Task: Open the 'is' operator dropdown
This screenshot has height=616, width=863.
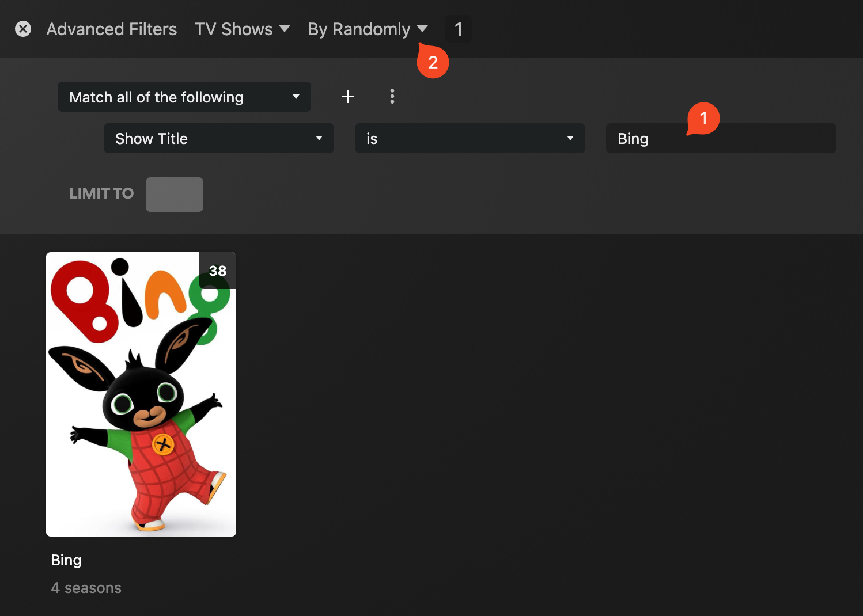Action: click(470, 138)
